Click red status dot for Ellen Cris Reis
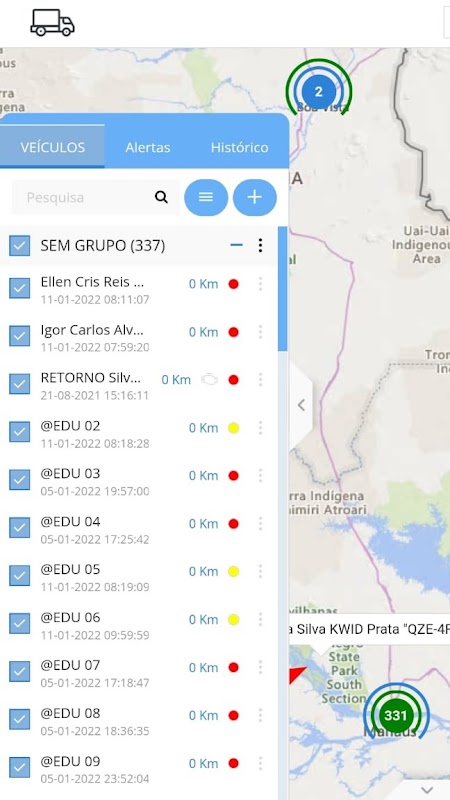The height and width of the screenshot is (800, 450). [x=233, y=284]
